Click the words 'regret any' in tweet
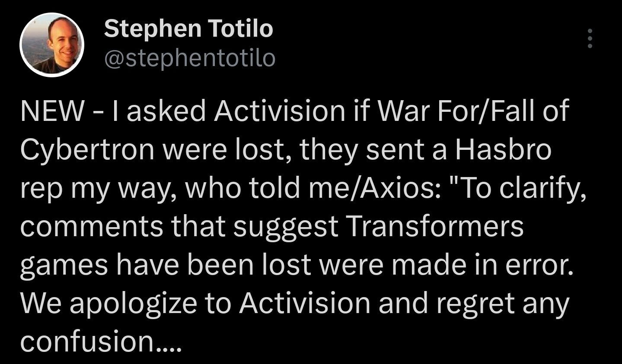Viewport: 622px width, 364px height. [503, 304]
